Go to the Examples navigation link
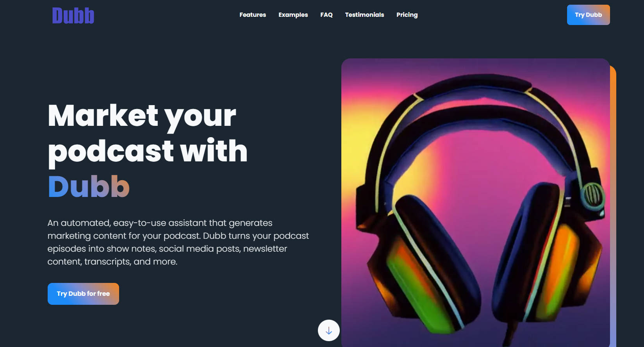This screenshot has height=347, width=644. [x=293, y=15]
